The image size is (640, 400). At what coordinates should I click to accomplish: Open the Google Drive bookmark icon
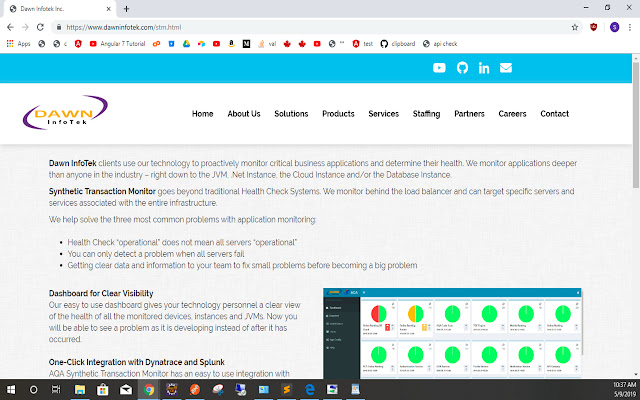[186, 44]
